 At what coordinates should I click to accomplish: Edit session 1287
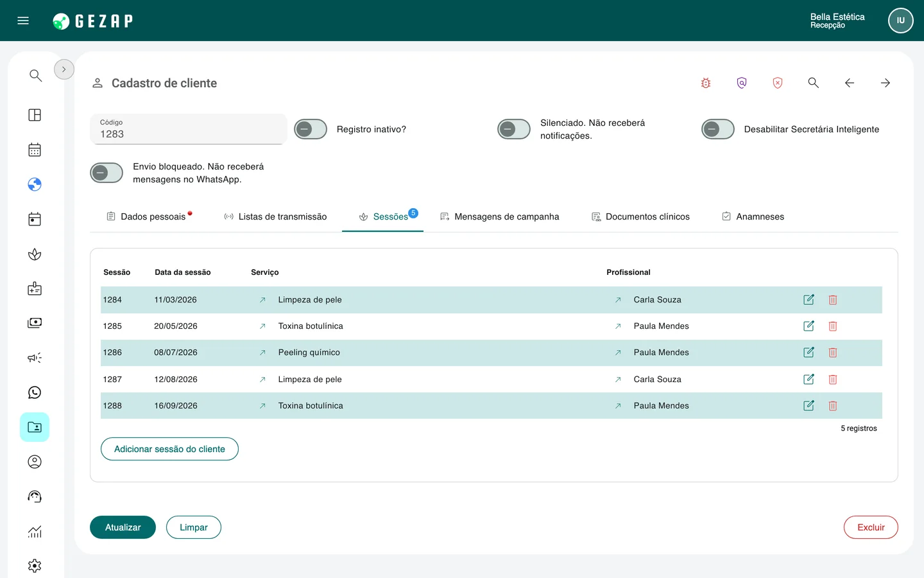point(809,380)
